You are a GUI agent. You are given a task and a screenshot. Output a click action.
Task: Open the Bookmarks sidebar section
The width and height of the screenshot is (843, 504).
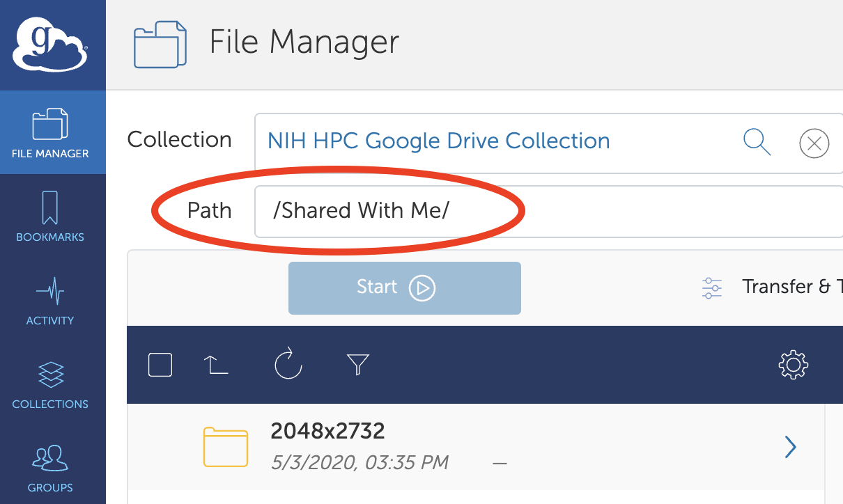pos(50,216)
